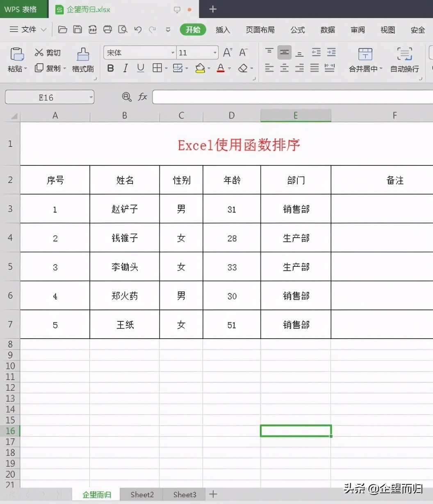Screen dimensions: 433x504
Task: Open a new document tab with plus
Action: tap(212, 9)
